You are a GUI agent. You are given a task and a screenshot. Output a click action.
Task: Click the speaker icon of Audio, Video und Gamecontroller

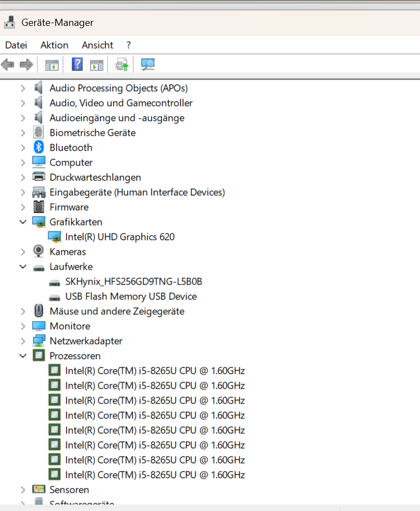39,102
